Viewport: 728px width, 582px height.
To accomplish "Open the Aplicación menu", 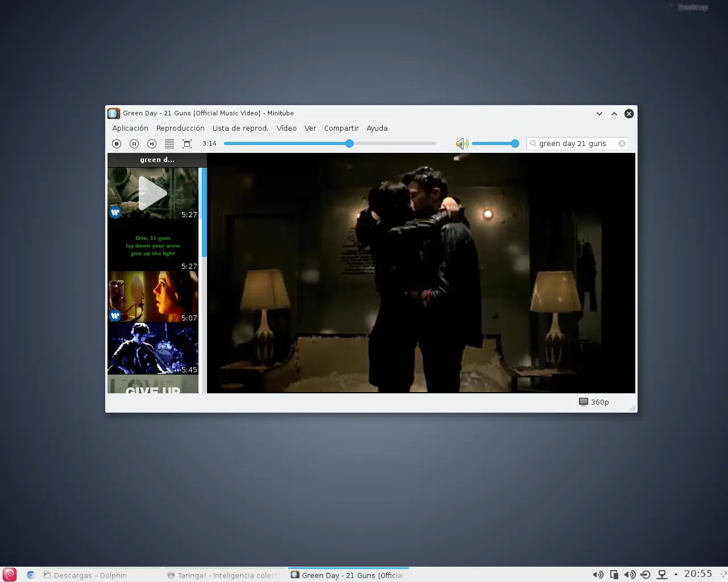I will [x=130, y=128].
